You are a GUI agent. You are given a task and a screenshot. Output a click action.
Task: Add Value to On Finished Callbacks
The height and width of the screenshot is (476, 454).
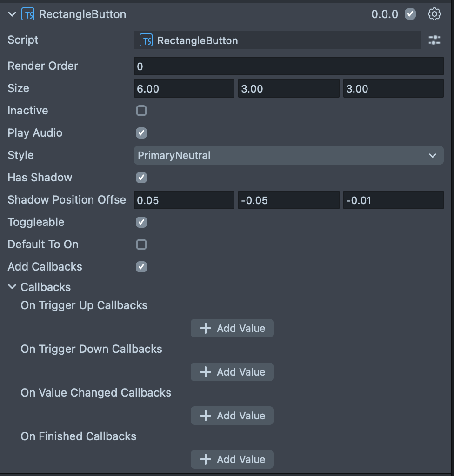pyautogui.click(x=232, y=459)
